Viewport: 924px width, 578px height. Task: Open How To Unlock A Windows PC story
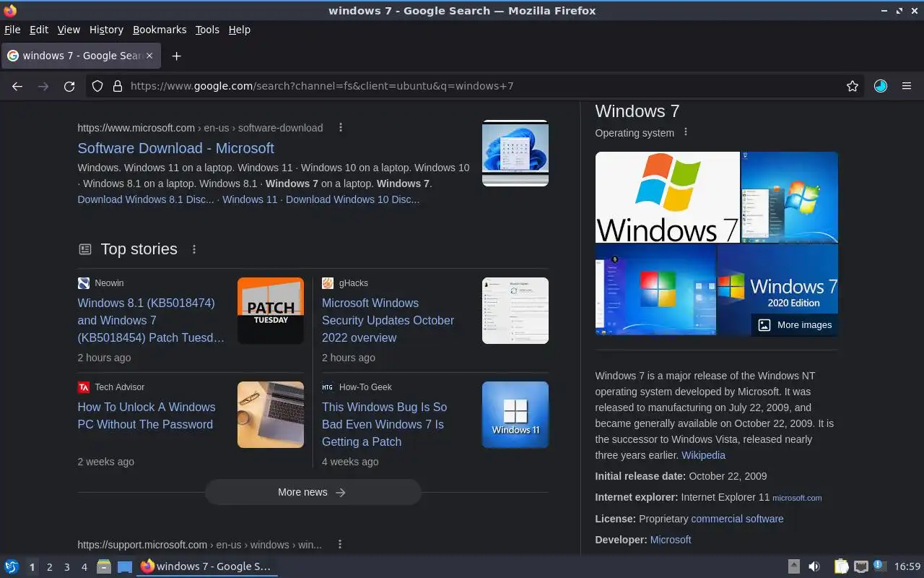[147, 415]
